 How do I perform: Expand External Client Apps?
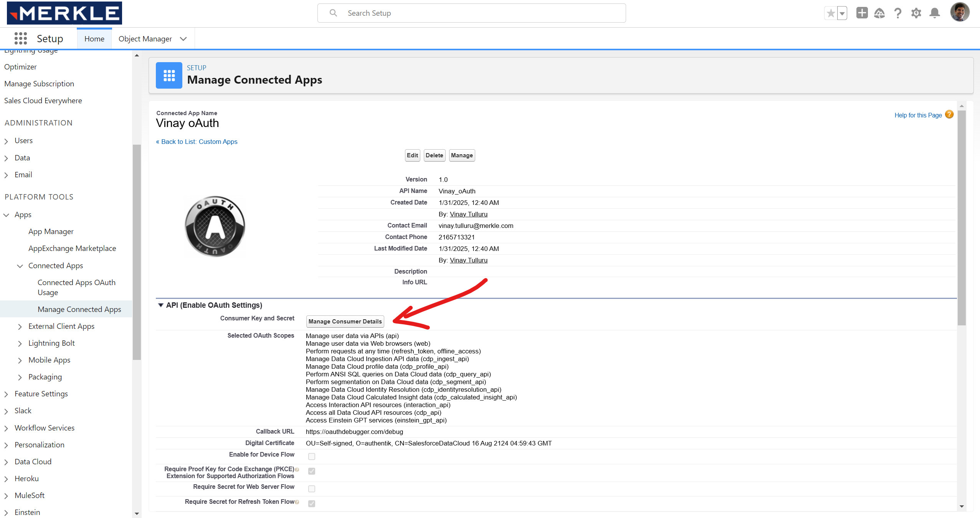(x=20, y=327)
